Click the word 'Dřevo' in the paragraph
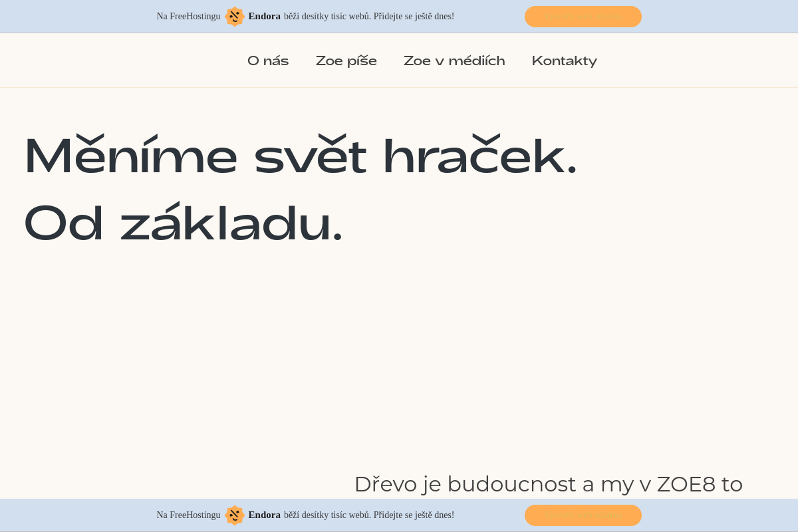The image size is (798, 532). click(385, 484)
